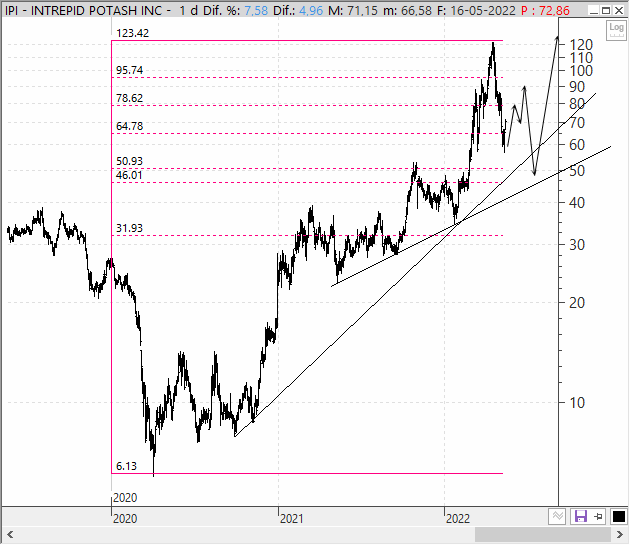Click the 123.42 Fibonacci level label
The width and height of the screenshot is (630, 545).
click(133, 33)
